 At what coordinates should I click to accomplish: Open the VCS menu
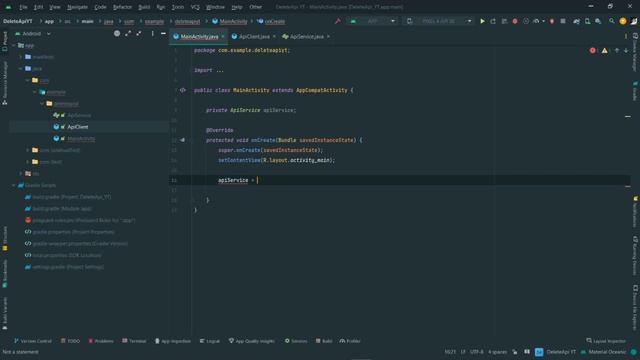tap(195, 7)
